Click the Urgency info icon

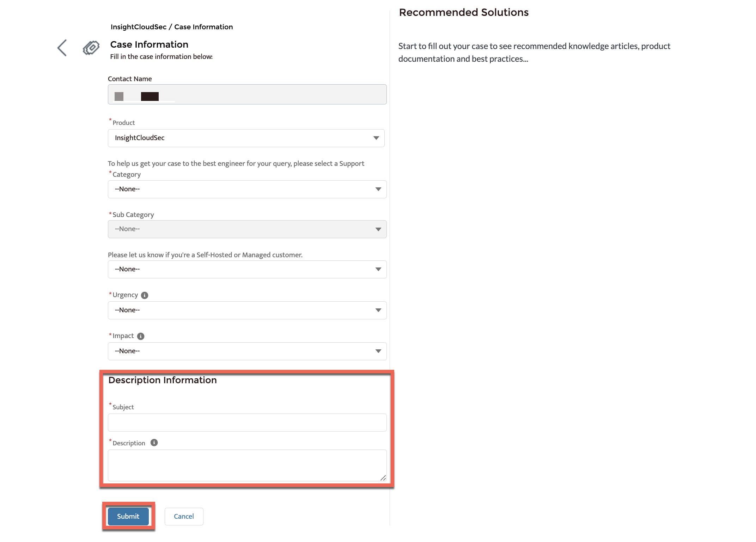(145, 295)
